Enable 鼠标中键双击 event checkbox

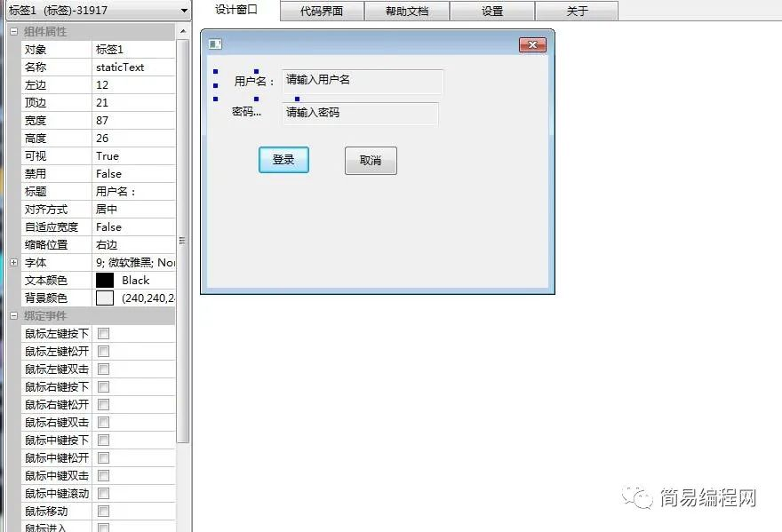(104, 476)
